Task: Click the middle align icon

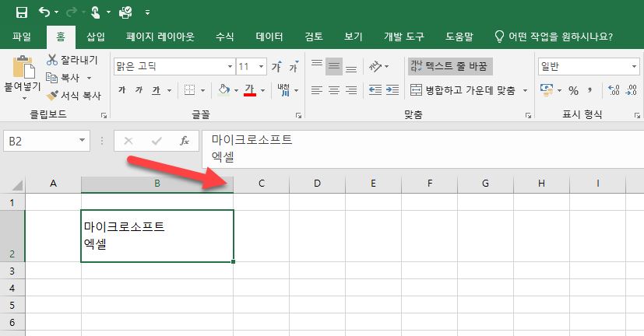Action: point(334,66)
